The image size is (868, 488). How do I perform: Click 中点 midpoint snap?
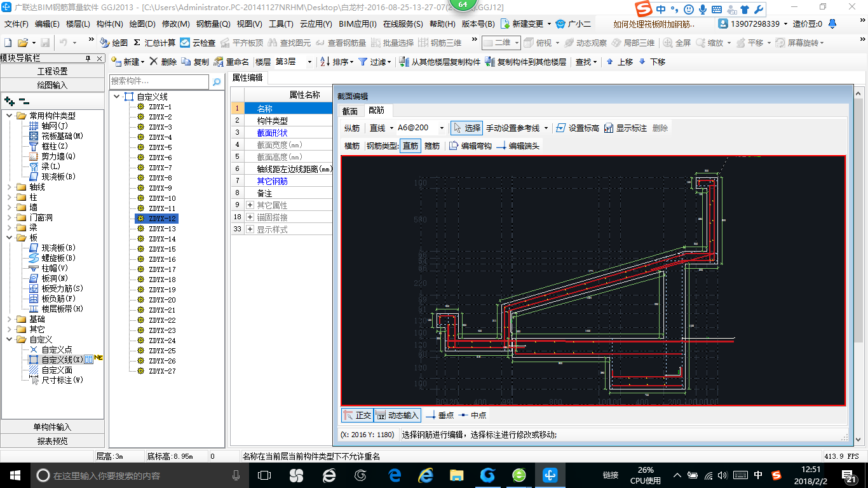coord(472,415)
